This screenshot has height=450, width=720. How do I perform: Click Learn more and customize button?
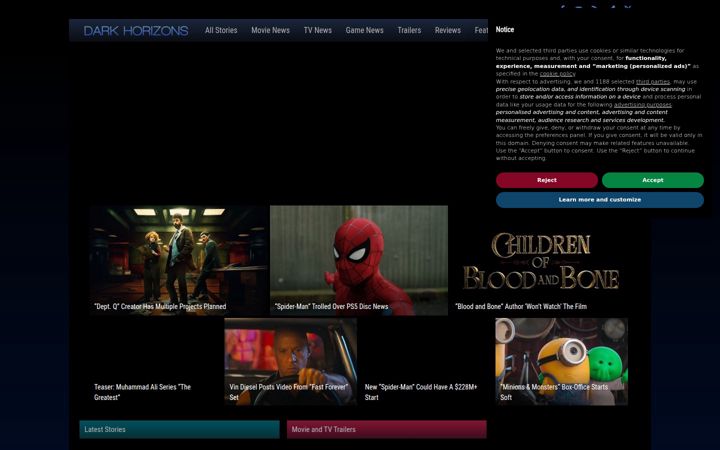[x=600, y=200]
